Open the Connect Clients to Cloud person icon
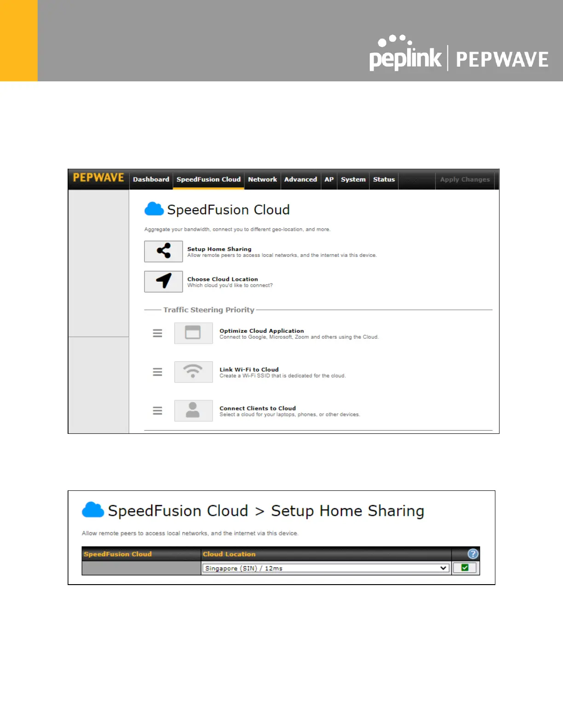 (x=193, y=410)
